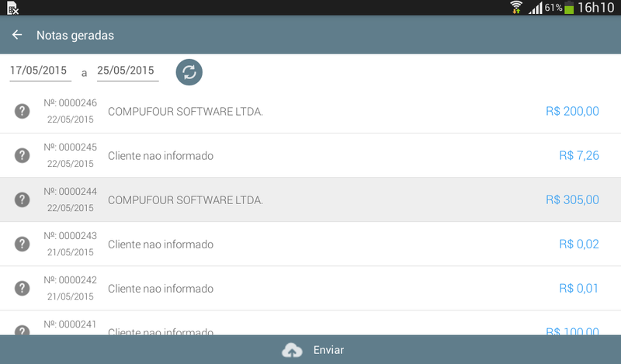Select COMPUFOUR SOFTWARE LTDA. in note 0000244
This screenshot has width=621, height=364.
[x=186, y=200]
